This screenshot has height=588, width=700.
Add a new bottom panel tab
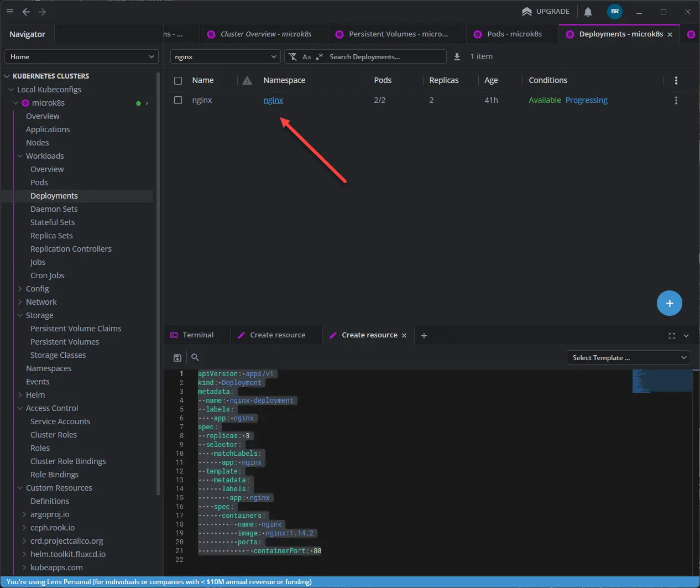click(x=424, y=336)
